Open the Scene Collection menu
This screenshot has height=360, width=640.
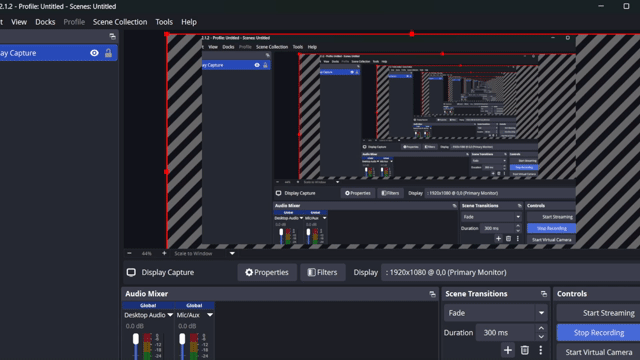click(120, 22)
